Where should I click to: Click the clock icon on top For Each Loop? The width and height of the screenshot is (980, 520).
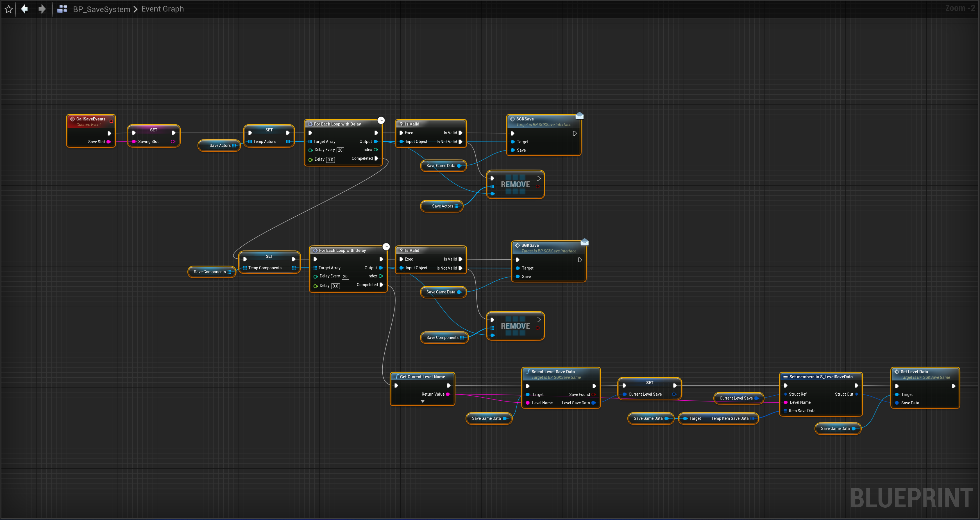tap(381, 120)
